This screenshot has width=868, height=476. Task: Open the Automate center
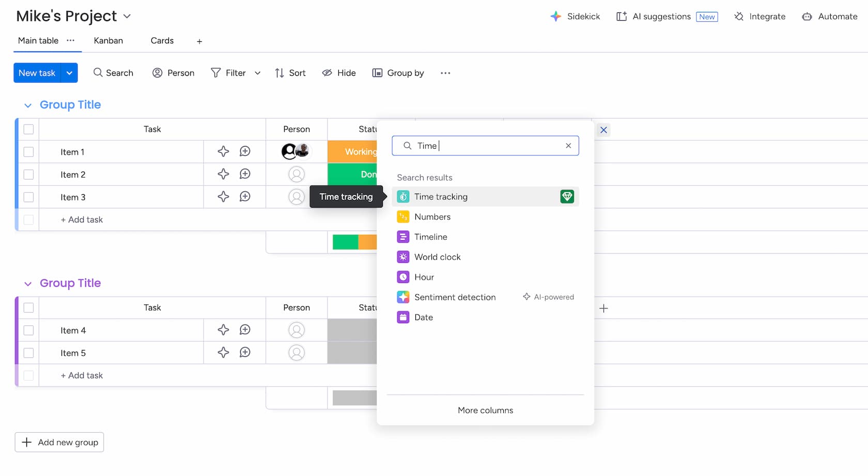click(830, 16)
